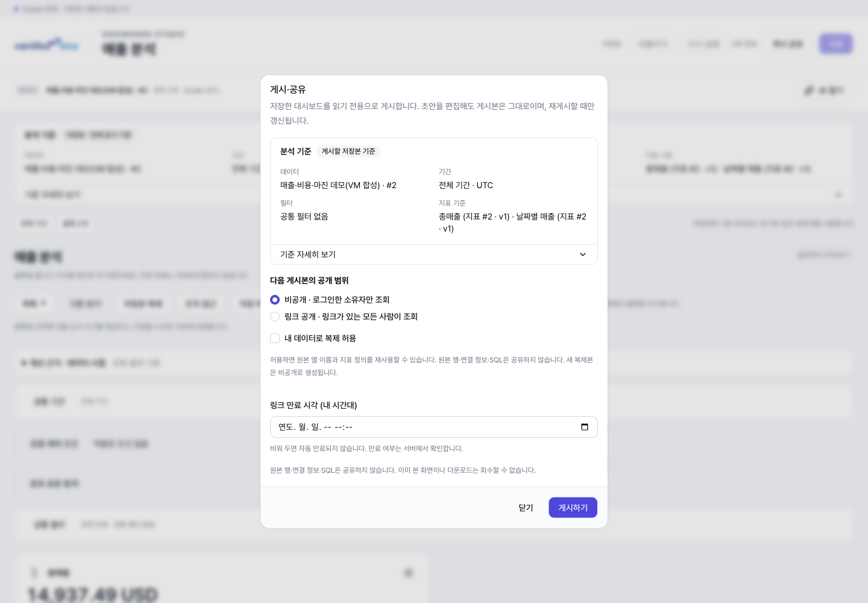
Task: Expand the 기준 자세히 보기 section
Action: tap(434, 254)
